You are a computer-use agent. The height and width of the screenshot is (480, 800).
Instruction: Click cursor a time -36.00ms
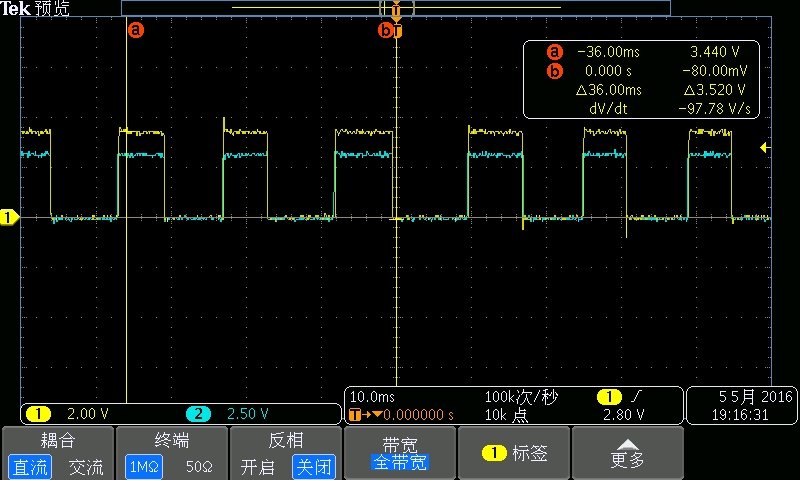(608, 52)
